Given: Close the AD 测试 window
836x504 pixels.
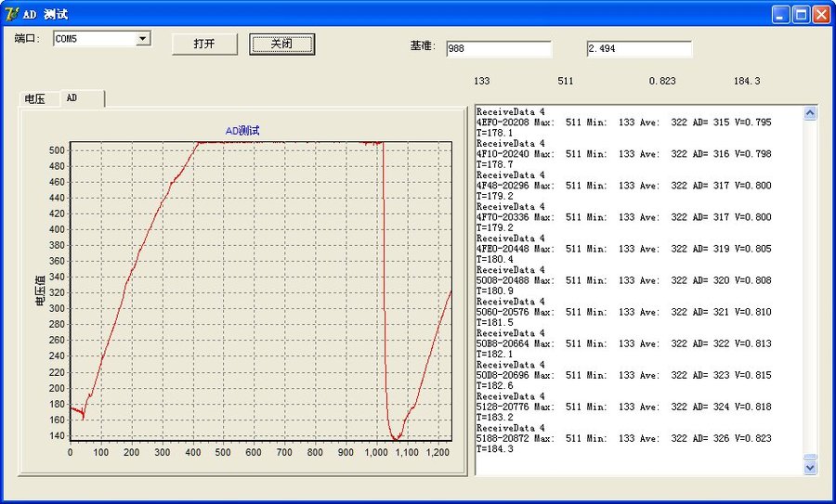Looking at the screenshot, I should tap(821, 14).
